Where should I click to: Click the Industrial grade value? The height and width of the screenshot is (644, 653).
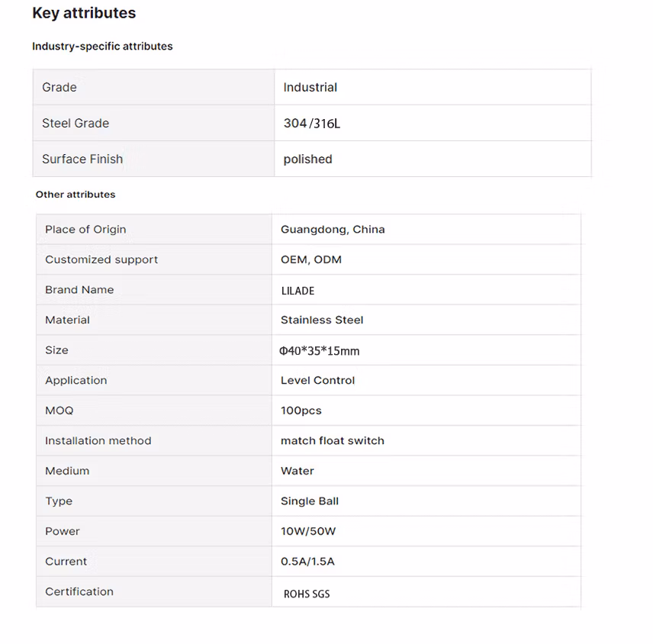click(310, 88)
